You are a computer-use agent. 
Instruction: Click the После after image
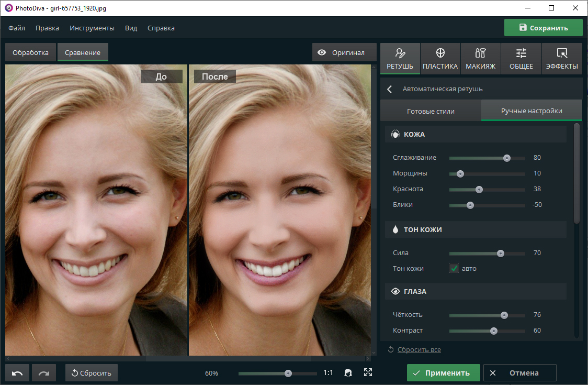(x=280, y=210)
